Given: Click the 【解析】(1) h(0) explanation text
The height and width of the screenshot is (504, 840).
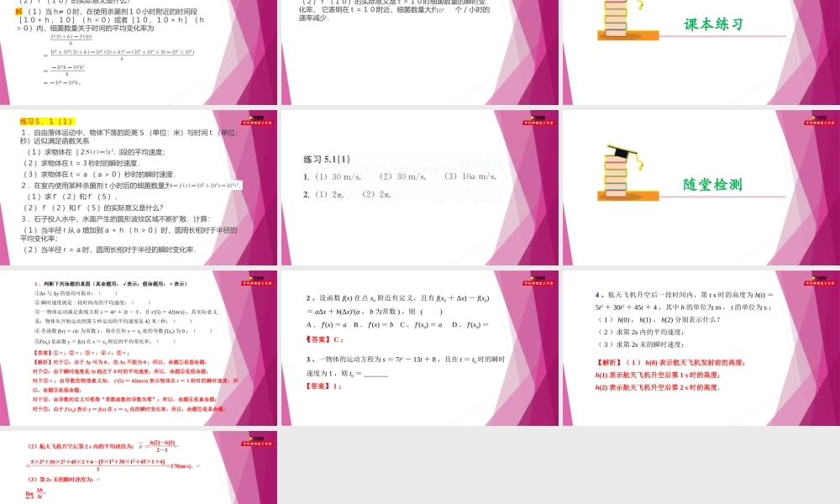Looking at the screenshot, I should (659, 362).
